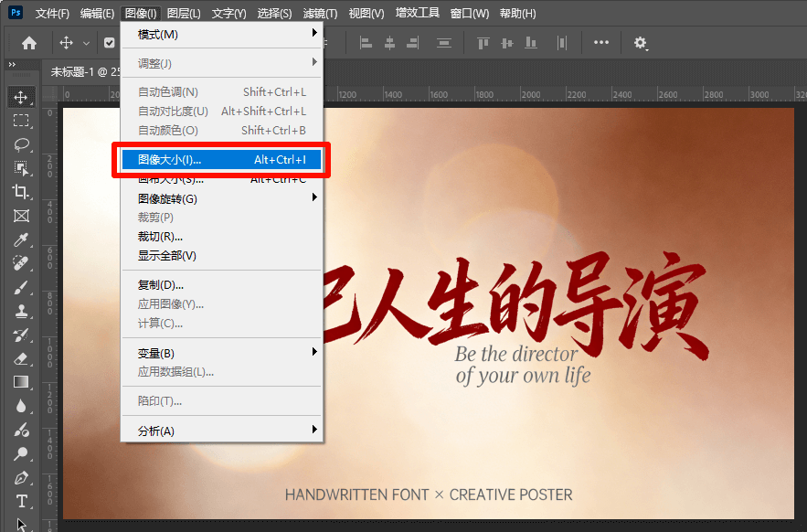The height and width of the screenshot is (532, 807).
Task: Click the gear settings button in the options bar
Action: [x=639, y=42]
